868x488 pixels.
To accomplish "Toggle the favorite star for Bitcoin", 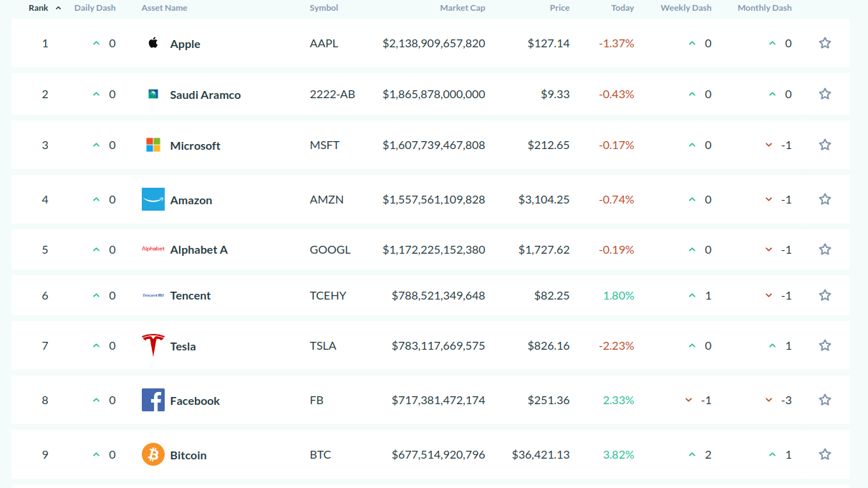I will tap(825, 454).
